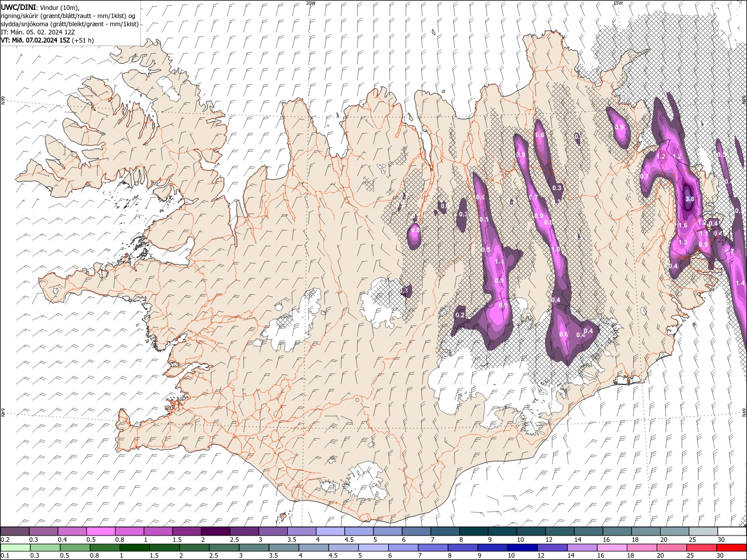Viewport: 747px width, 560px height.
Task: Select the 4 lavender swatch in upper legend
Action: tap(330, 531)
